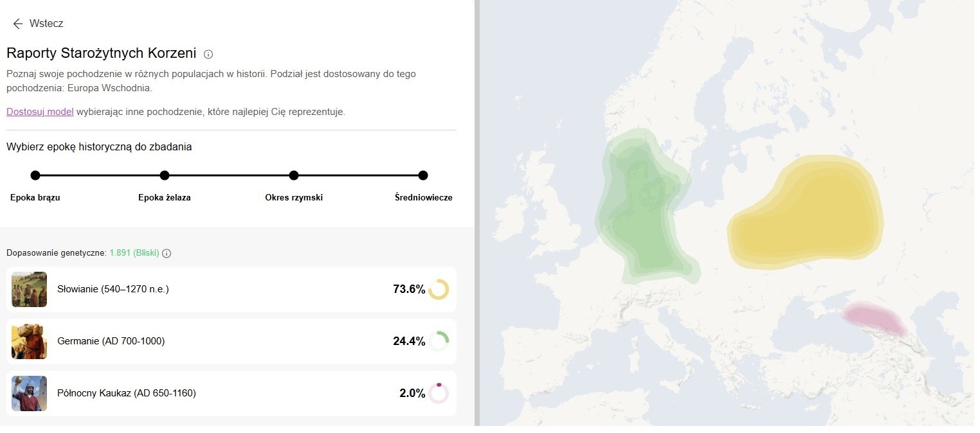The image size is (980, 433).
Task: Select the Okres rzymski timeline point
Action: [x=294, y=175]
